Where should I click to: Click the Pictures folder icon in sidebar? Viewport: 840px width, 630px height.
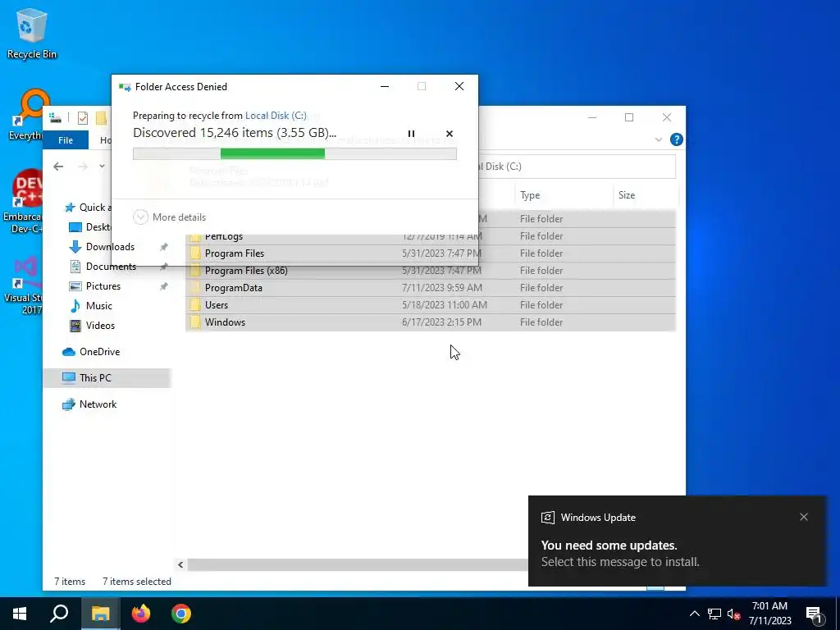tap(75, 286)
